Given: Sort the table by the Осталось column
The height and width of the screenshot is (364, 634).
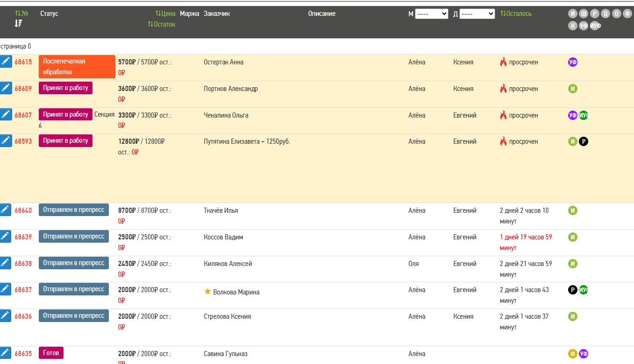Looking at the screenshot, I should coord(516,14).
